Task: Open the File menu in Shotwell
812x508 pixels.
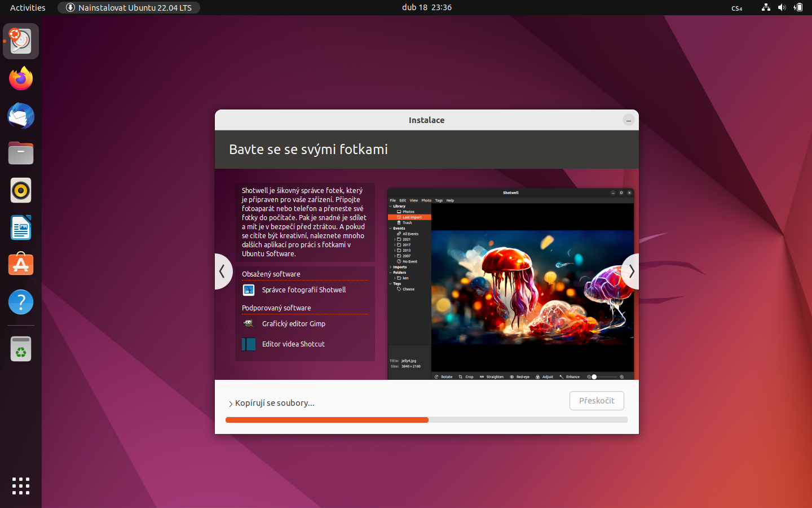Action: click(392, 200)
